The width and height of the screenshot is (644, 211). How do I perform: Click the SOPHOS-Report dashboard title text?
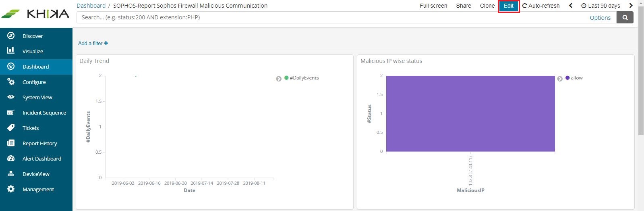point(190,6)
